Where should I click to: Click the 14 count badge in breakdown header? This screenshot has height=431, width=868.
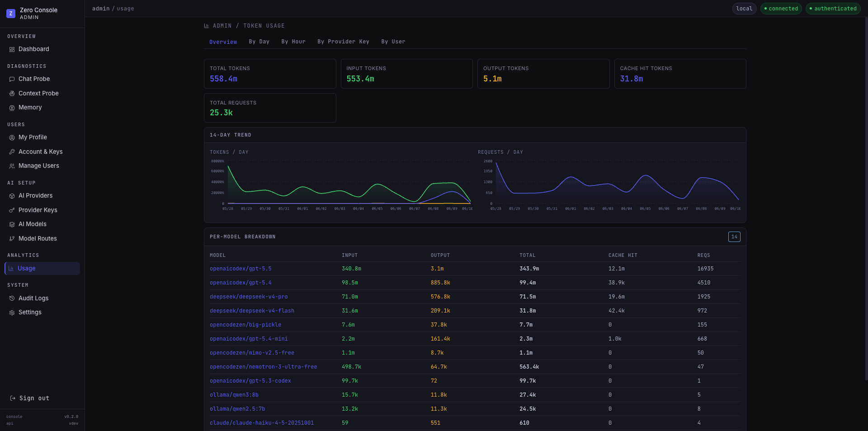[x=734, y=237]
